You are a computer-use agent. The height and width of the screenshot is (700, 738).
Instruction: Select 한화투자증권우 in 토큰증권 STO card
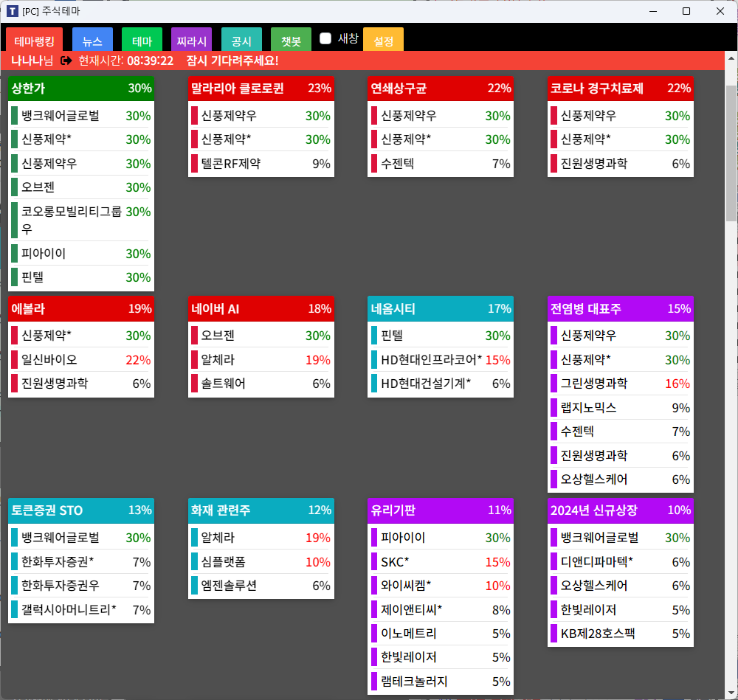[x=81, y=586]
